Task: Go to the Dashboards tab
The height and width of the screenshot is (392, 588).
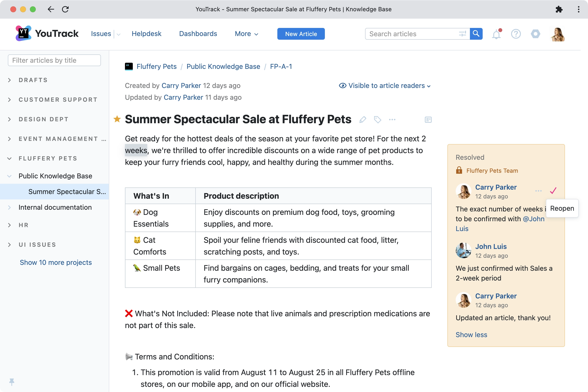Action: (198, 34)
